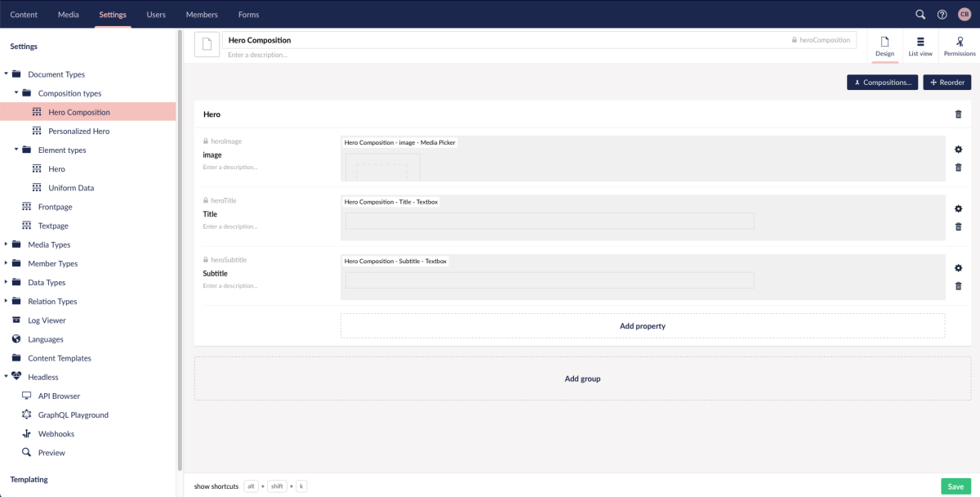Expand the Relation Types node
This screenshot has width=980, height=497.
tap(6, 301)
